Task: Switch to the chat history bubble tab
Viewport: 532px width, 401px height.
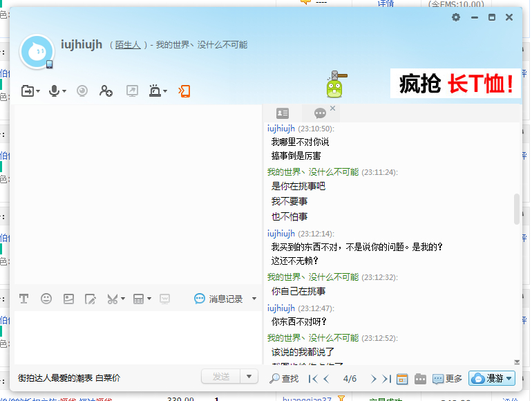Action: pyautogui.click(x=320, y=113)
